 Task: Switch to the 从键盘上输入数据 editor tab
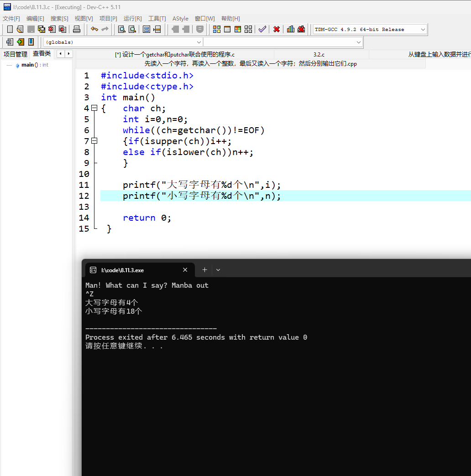pyautogui.click(x=440, y=55)
